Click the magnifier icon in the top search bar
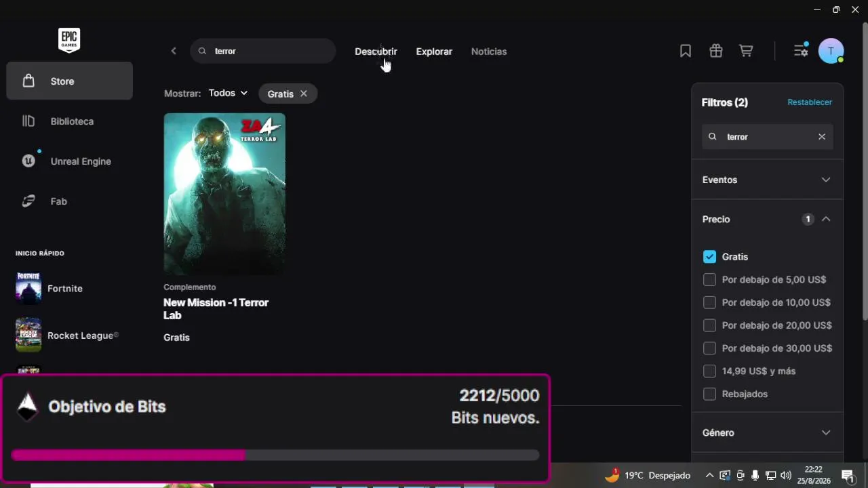Viewport: 868px width, 488px height. click(202, 51)
